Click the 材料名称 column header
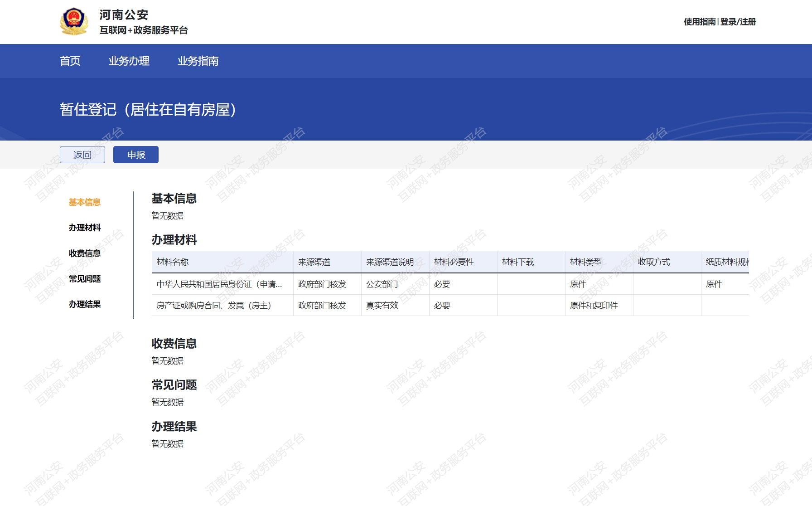 (173, 262)
